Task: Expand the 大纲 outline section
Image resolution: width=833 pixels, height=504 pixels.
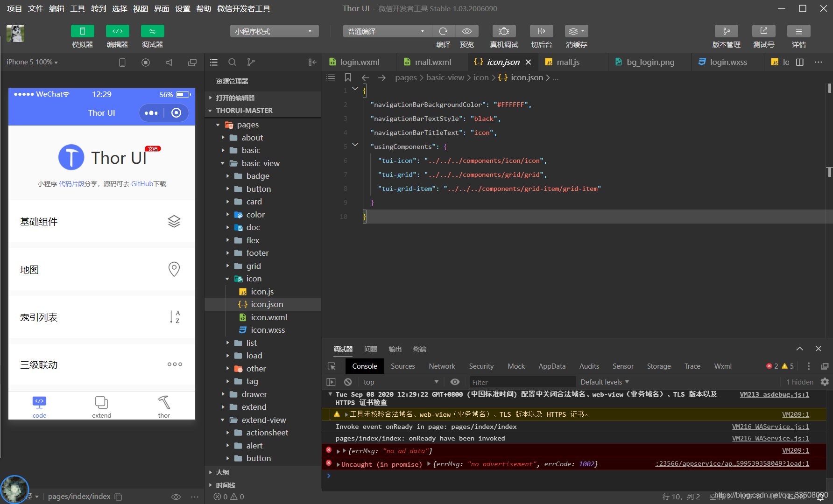Action: click(x=263, y=472)
